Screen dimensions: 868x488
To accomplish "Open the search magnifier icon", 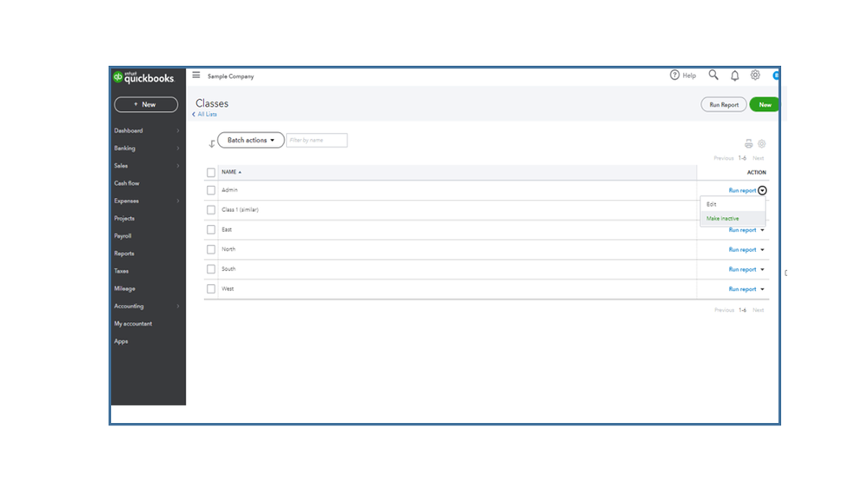I will pyautogui.click(x=713, y=76).
